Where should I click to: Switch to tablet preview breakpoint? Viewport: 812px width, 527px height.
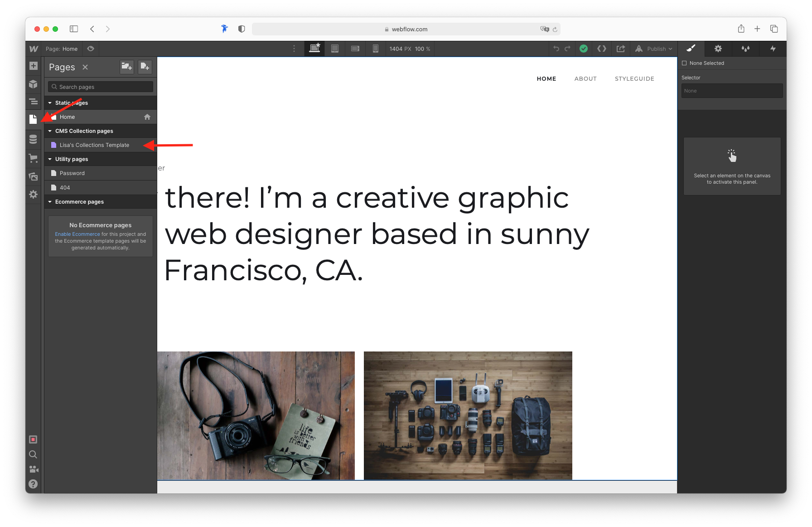(x=335, y=49)
